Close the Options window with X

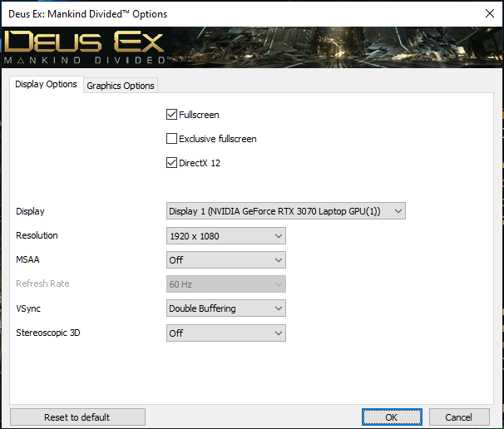click(x=488, y=13)
